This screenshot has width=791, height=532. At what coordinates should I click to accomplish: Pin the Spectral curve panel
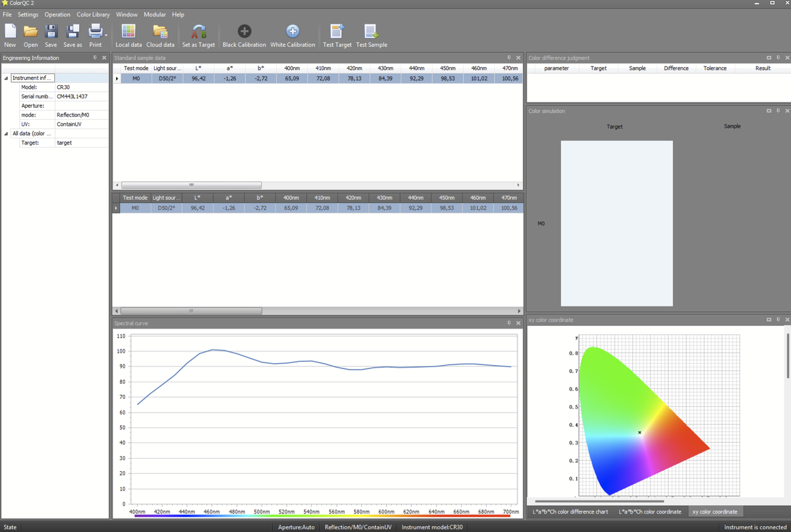click(x=509, y=323)
